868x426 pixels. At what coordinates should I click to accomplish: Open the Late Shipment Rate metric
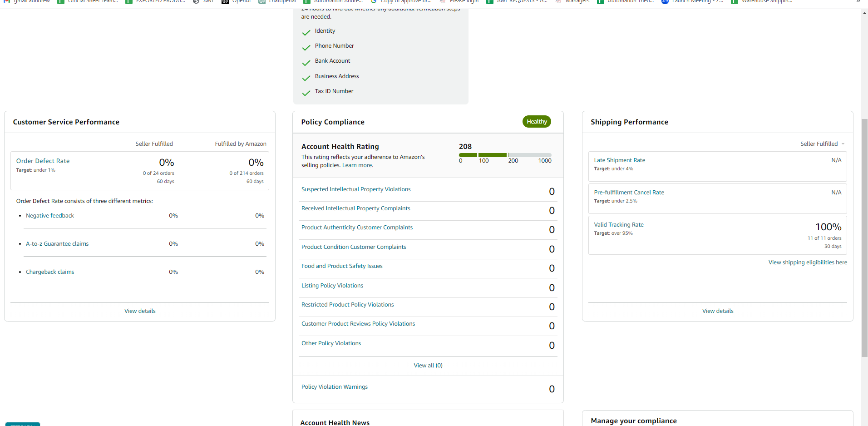pos(620,160)
